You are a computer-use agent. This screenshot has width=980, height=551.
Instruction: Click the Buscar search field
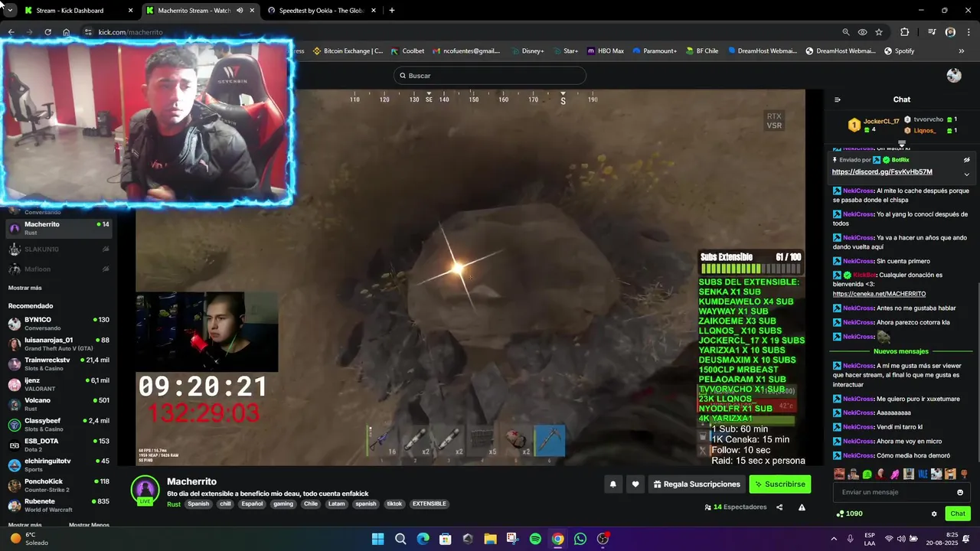[x=490, y=76]
